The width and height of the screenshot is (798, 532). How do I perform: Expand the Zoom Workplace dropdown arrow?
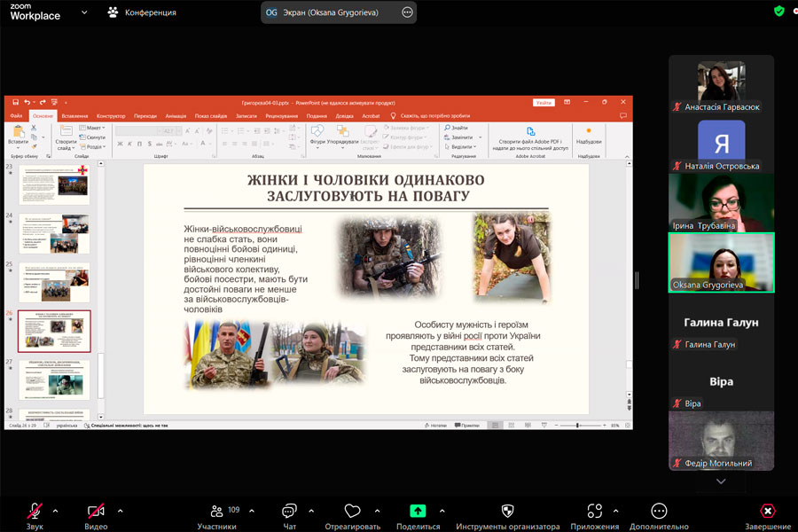tap(84, 12)
